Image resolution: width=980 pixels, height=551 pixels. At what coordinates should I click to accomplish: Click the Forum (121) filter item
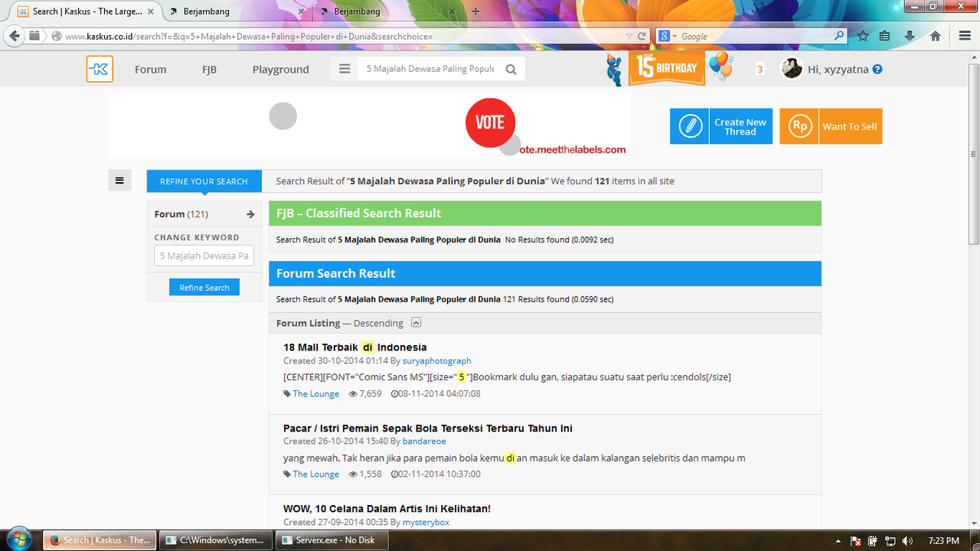pos(204,214)
